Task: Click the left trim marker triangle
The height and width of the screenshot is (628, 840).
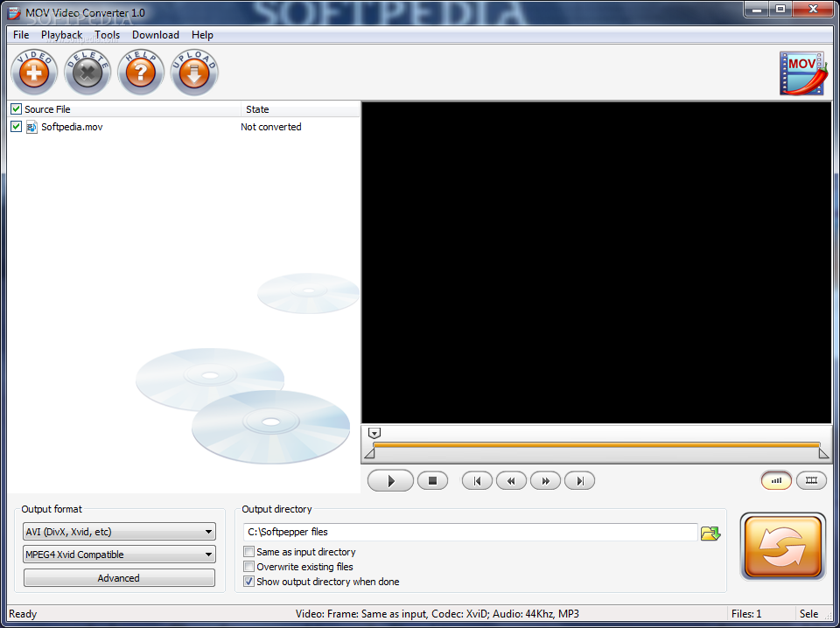Action: tap(369, 453)
